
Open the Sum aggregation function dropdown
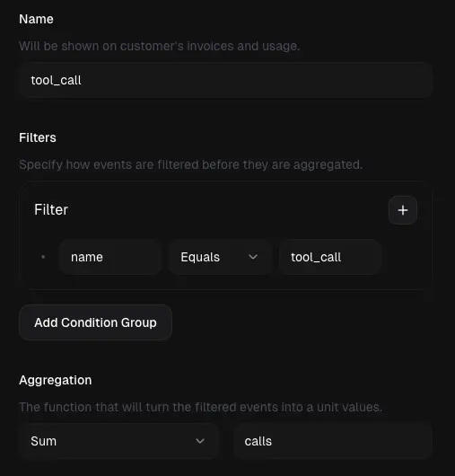click(118, 441)
